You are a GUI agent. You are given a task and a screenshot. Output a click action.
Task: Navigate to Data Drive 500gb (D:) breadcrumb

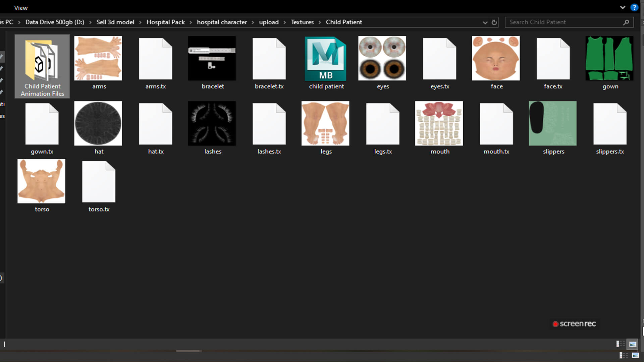coord(55,22)
